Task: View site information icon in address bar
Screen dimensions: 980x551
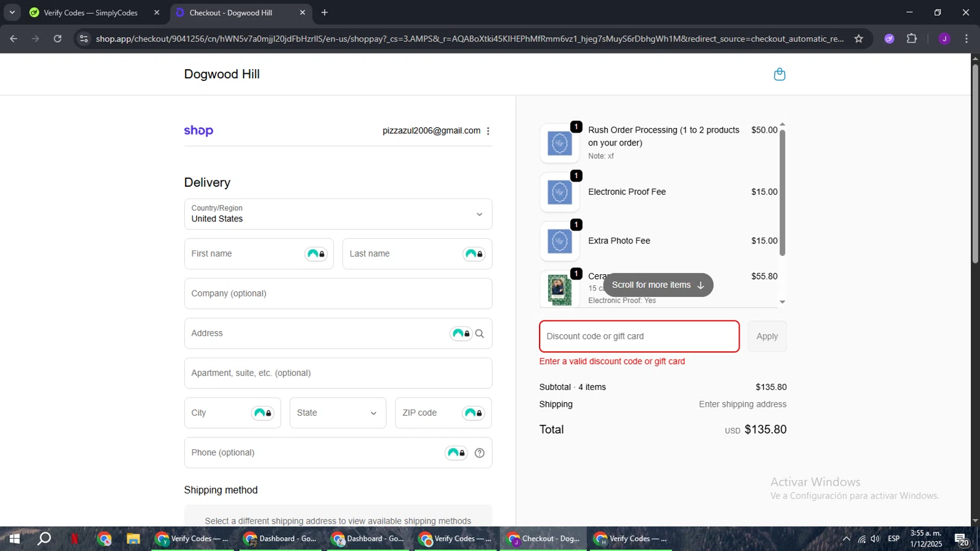Action: [x=83, y=39]
